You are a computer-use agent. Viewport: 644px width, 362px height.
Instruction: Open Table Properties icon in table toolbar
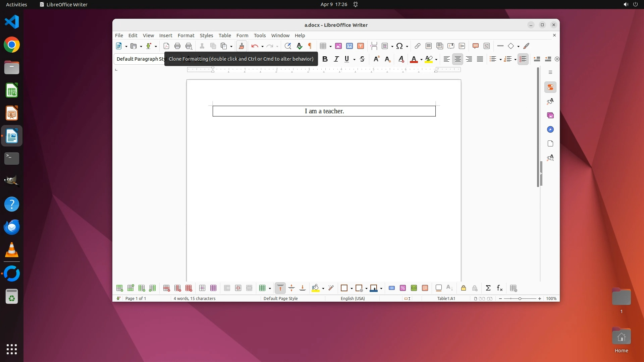point(513,288)
